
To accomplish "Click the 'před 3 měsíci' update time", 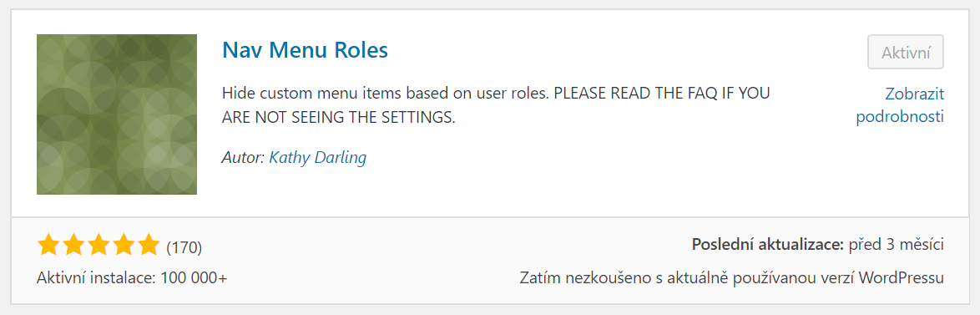I will point(897,244).
